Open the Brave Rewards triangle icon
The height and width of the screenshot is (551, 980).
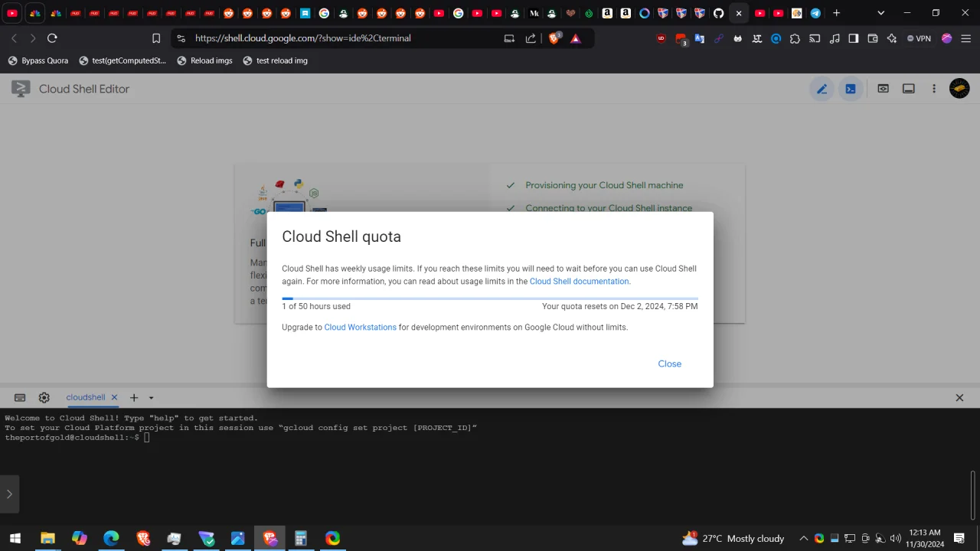click(576, 38)
